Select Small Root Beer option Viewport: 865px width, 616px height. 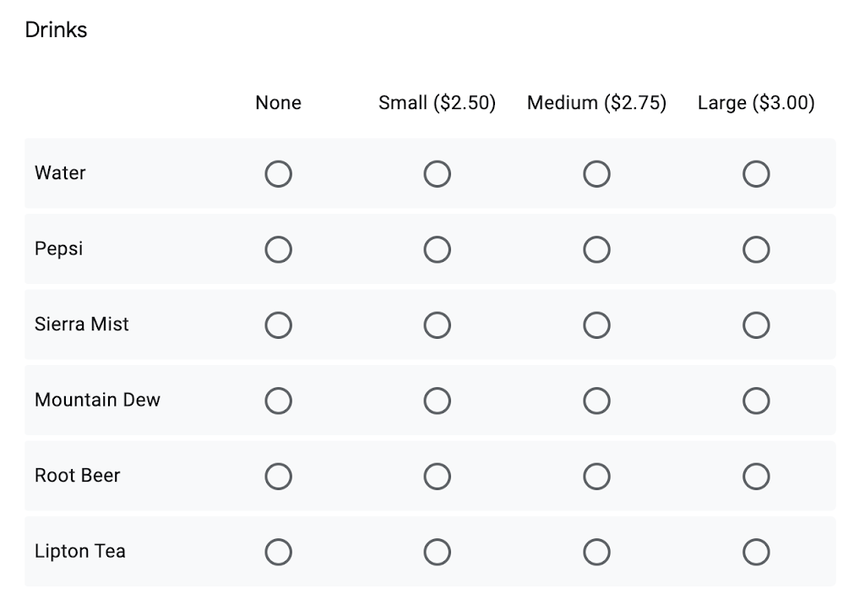click(x=437, y=477)
